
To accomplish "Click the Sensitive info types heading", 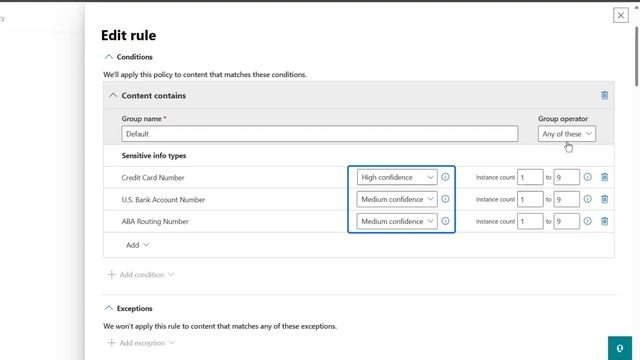I will pos(153,156).
